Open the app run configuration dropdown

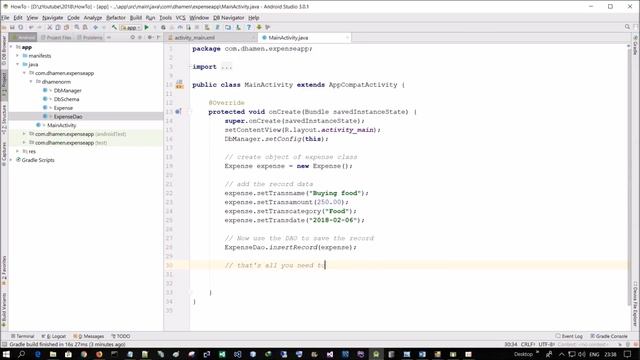coord(131,27)
